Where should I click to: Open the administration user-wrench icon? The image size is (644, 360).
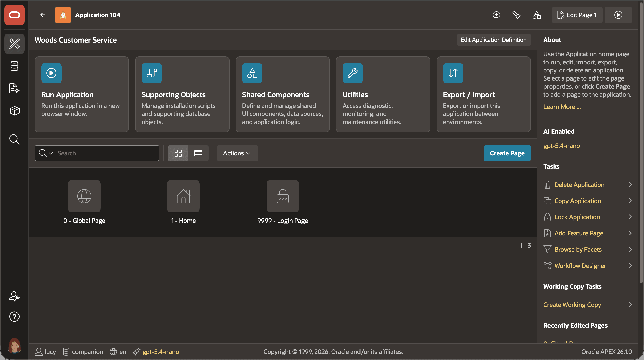click(14, 296)
